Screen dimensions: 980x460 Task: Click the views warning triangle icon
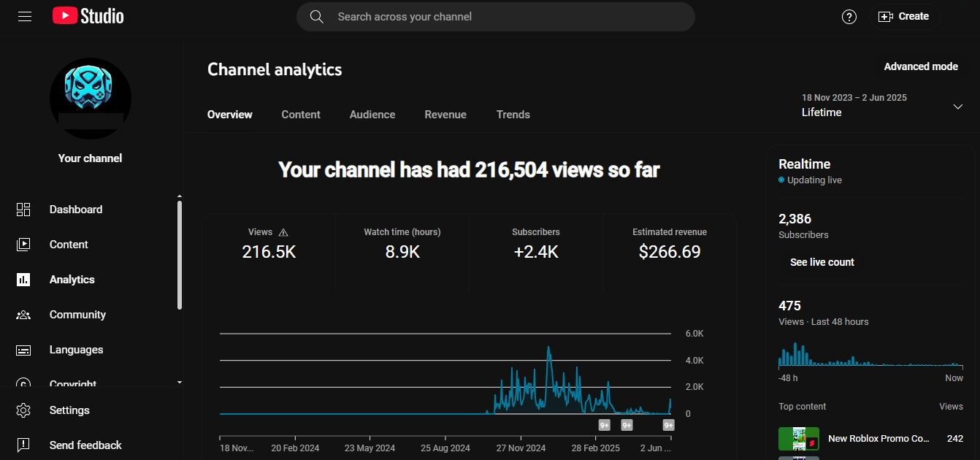click(x=283, y=232)
